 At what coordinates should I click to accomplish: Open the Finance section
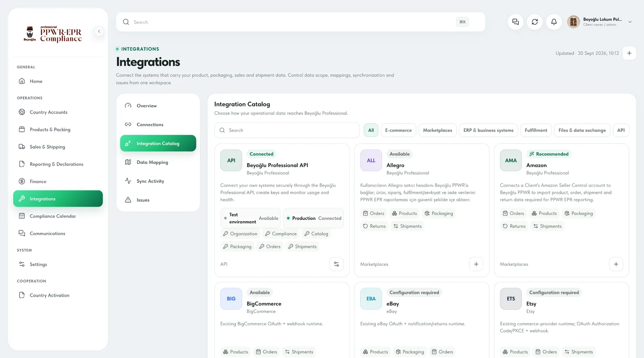click(58, 182)
